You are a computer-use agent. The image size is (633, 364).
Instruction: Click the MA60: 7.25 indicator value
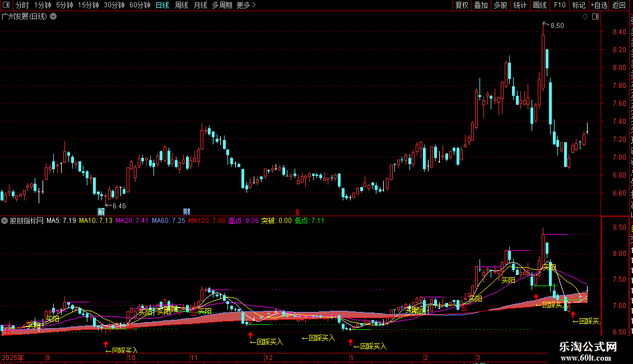click(169, 221)
